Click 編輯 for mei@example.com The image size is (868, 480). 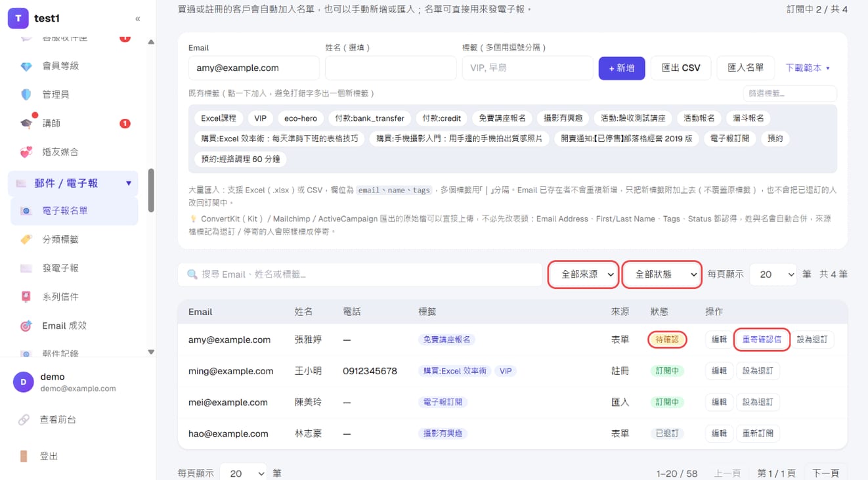720,402
